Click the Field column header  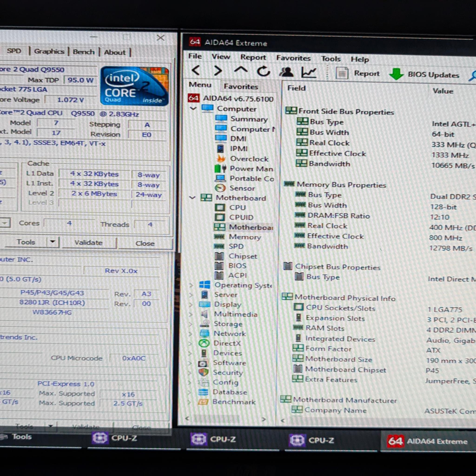tap(296, 88)
